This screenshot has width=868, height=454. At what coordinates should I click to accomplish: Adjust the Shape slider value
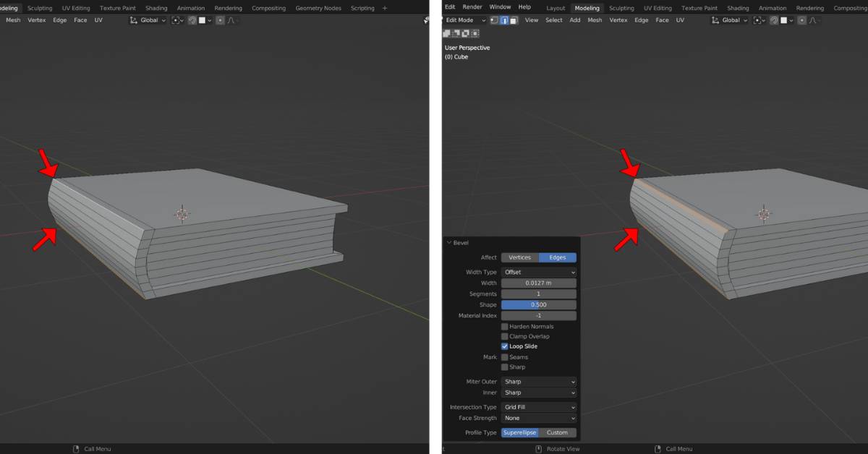[539, 304]
